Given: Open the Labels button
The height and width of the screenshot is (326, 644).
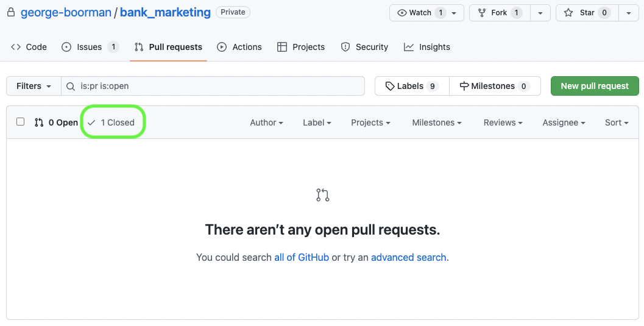Looking at the screenshot, I should (x=412, y=86).
